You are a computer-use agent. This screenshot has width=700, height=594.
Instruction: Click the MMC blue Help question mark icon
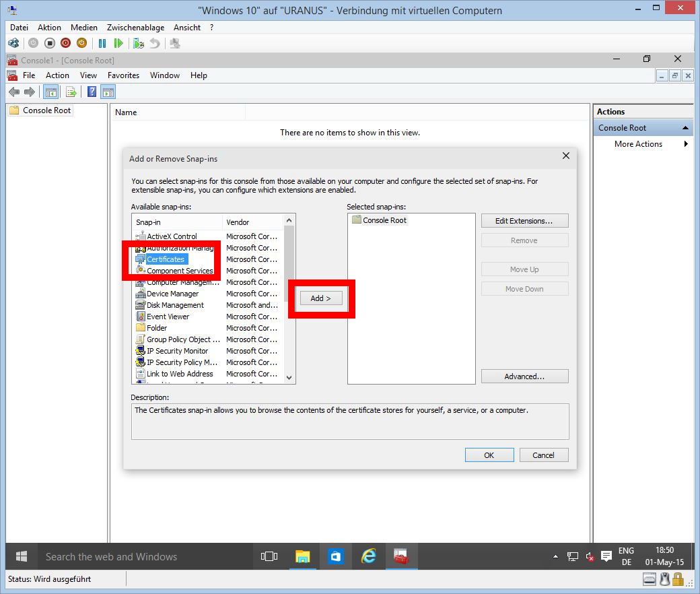(x=92, y=92)
